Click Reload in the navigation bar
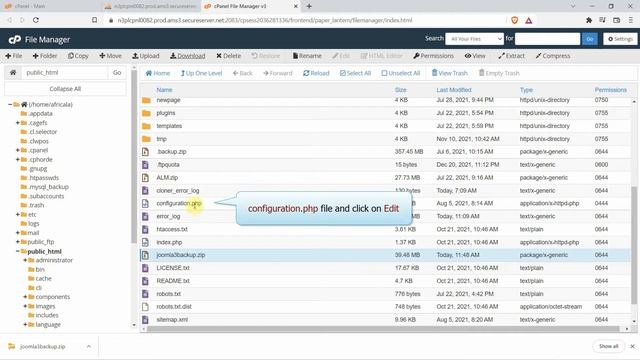This screenshot has width=640, height=360. tap(316, 73)
